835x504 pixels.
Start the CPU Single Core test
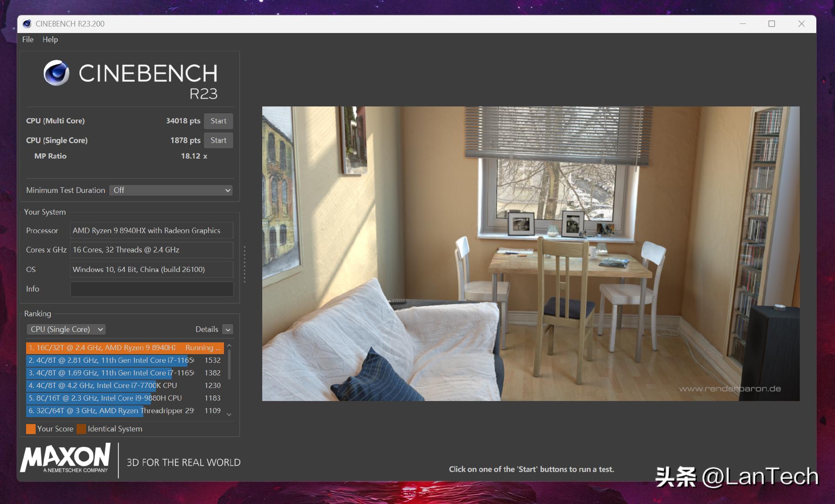tap(218, 140)
